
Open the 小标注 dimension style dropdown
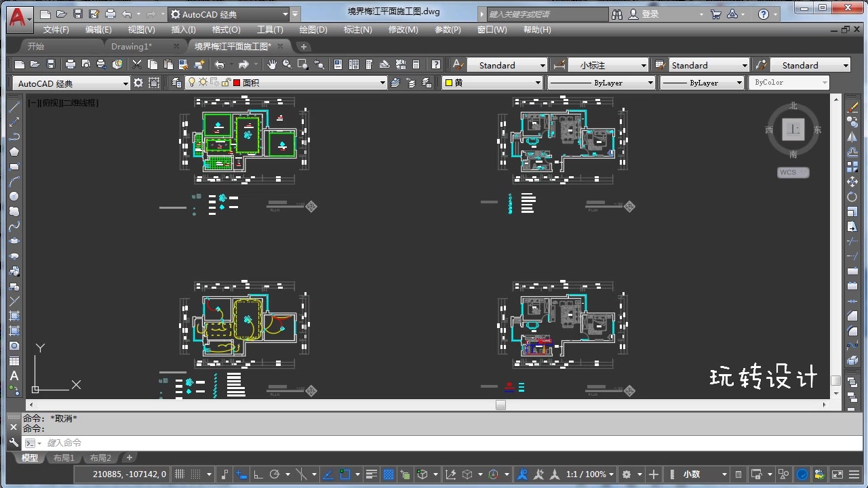point(608,65)
